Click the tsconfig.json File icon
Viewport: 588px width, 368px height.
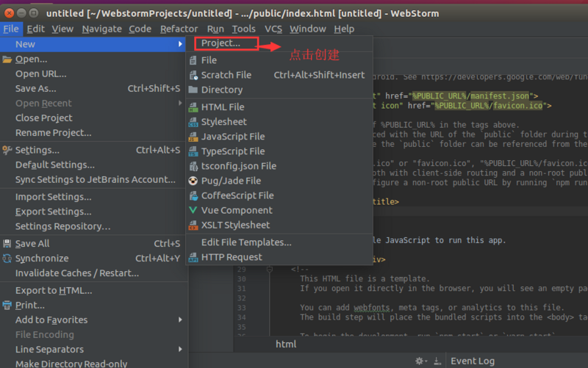coord(193,166)
